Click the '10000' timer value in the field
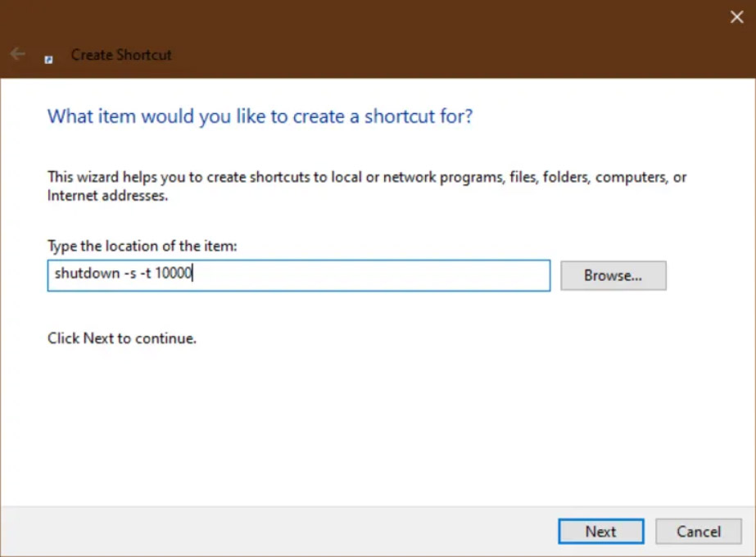756x557 pixels. tap(173, 274)
